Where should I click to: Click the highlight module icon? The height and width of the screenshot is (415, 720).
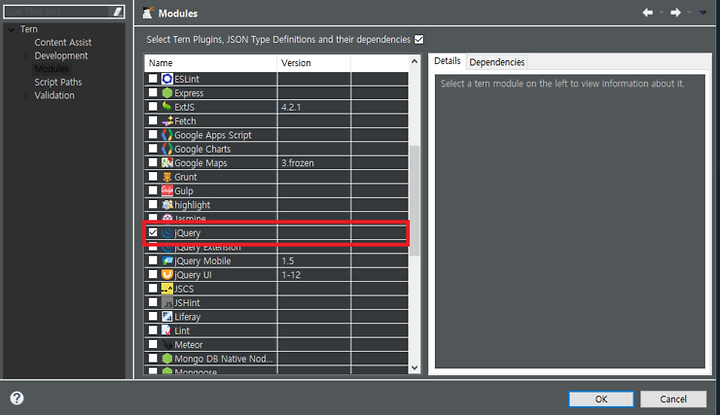[167, 205]
